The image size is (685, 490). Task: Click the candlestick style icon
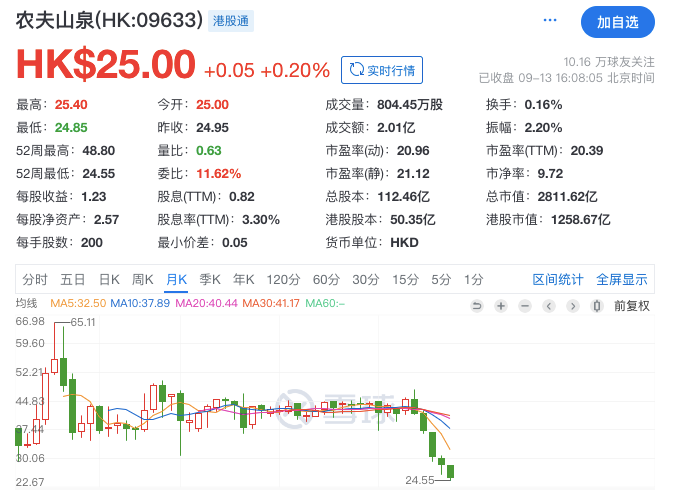597,306
